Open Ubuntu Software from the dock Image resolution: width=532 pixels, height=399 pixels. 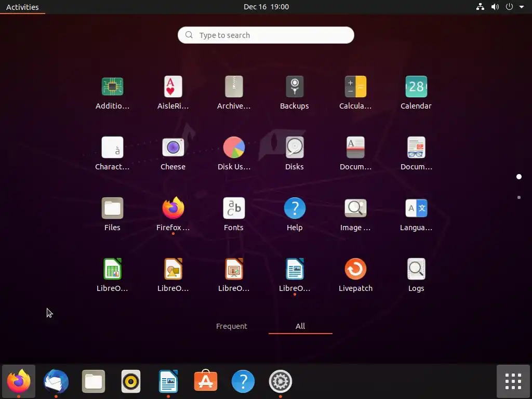pos(206,380)
